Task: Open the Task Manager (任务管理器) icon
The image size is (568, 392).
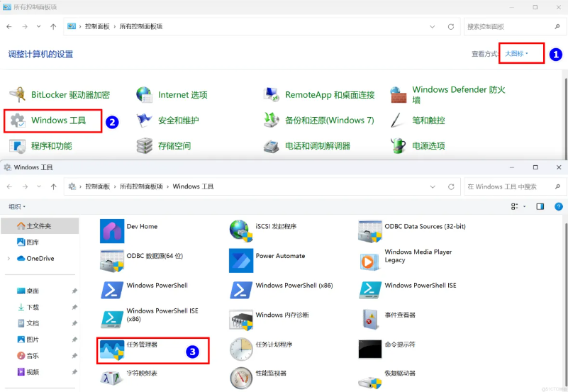Action: [128, 350]
